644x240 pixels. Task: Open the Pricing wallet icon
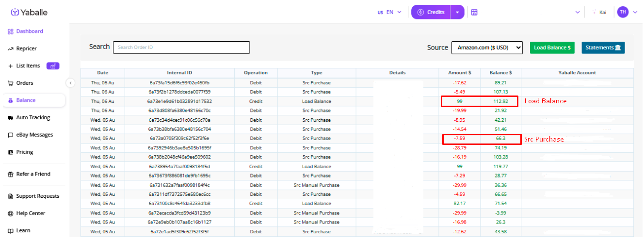tap(11, 152)
